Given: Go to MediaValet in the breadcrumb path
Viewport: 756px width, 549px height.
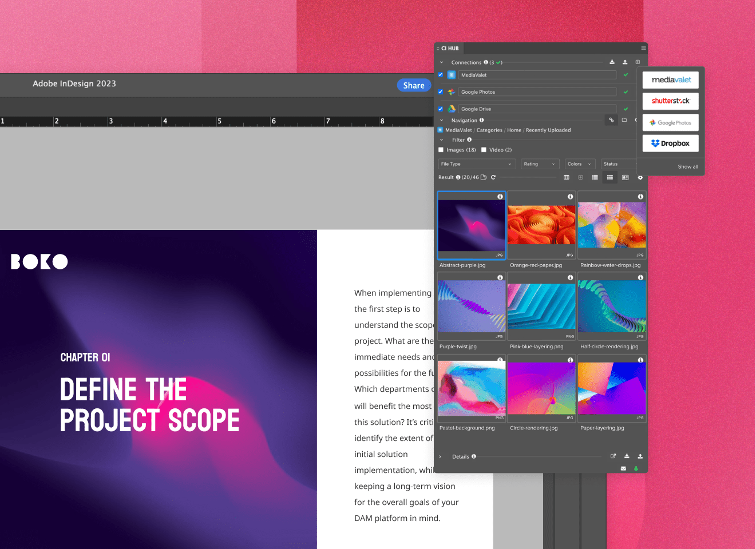Looking at the screenshot, I should [x=458, y=130].
